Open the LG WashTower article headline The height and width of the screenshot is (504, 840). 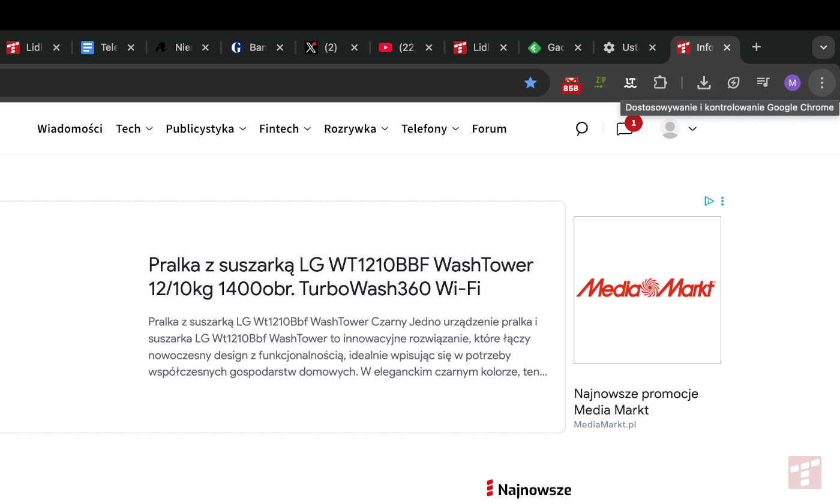[x=340, y=277]
